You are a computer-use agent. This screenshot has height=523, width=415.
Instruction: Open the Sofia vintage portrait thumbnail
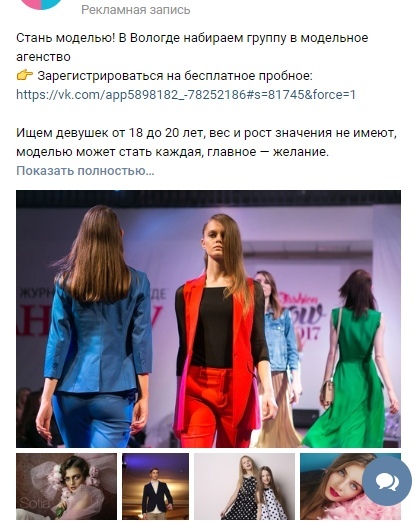66,486
